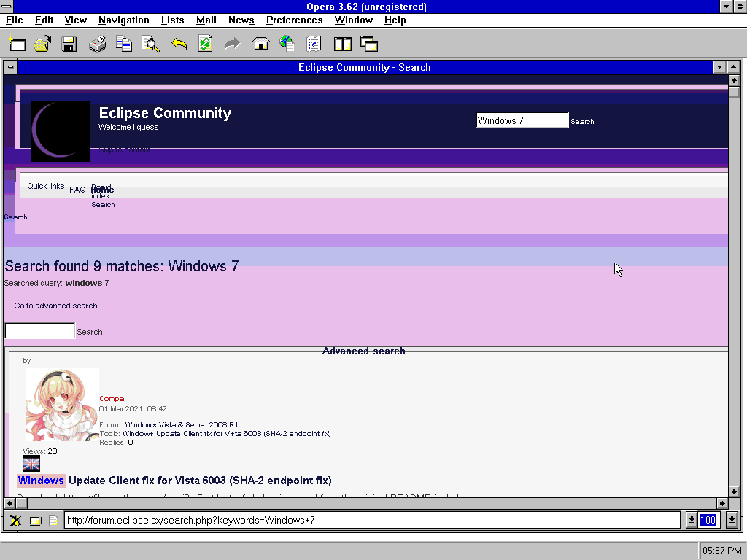
Task: Click the Copy document icon in the toolbar
Action: tap(123, 44)
